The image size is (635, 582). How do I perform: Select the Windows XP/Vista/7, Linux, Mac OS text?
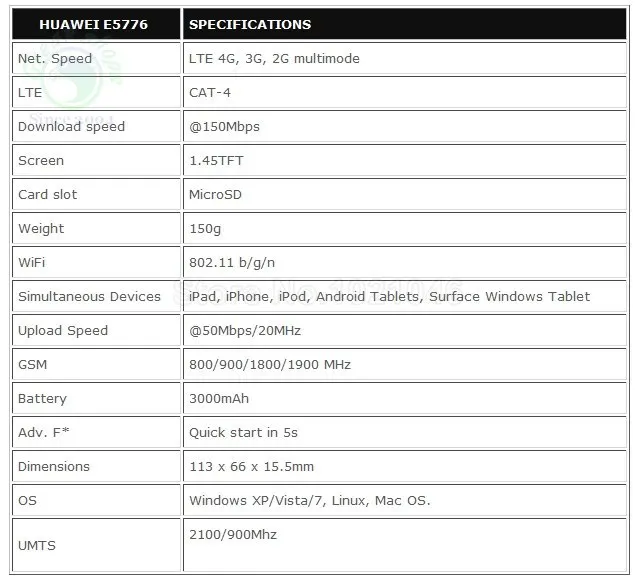[310, 501]
